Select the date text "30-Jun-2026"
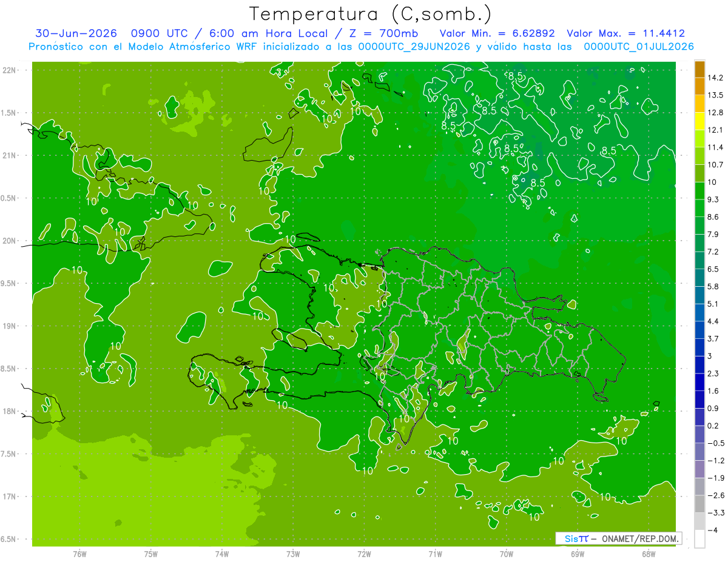Screen dimensions: 728x562 tap(76, 33)
